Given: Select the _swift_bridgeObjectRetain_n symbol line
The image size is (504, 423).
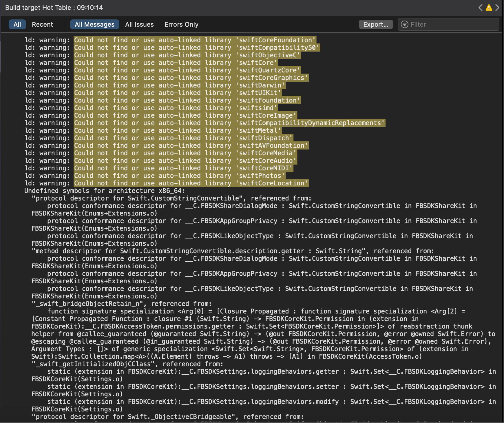Looking at the screenshot, I should [122, 304].
